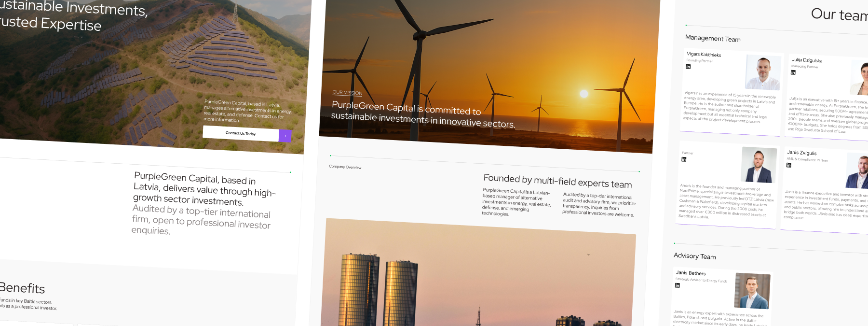
Task: Click the AML & Compliance Partner title
Action: (807, 159)
